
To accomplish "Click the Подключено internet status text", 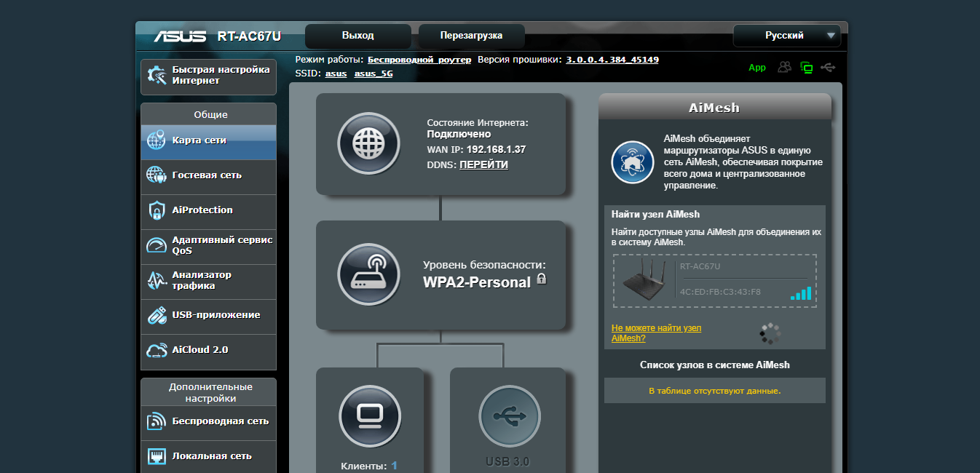I will [x=459, y=135].
